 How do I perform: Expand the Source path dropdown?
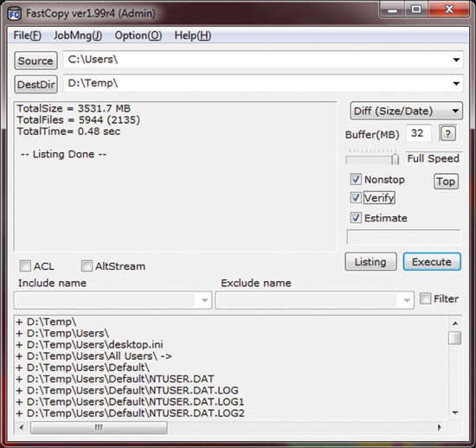tap(456, 60)
